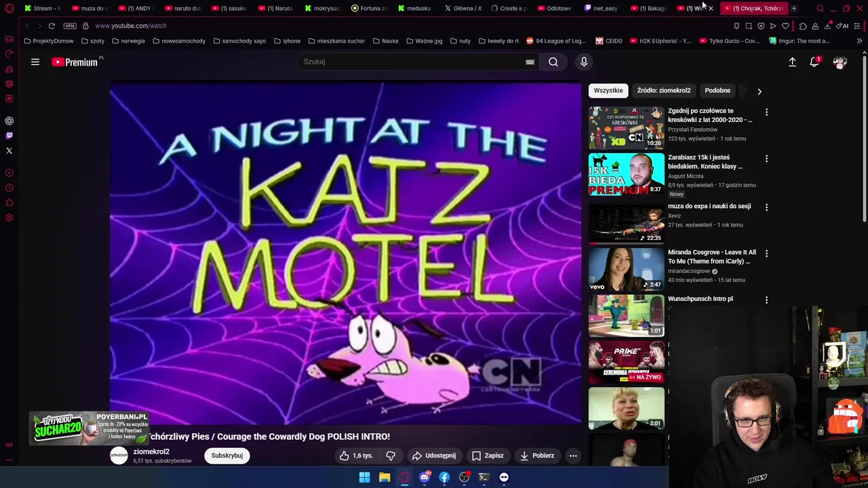Click the address bar URL

pyautogui.click(x=131, y=26)
